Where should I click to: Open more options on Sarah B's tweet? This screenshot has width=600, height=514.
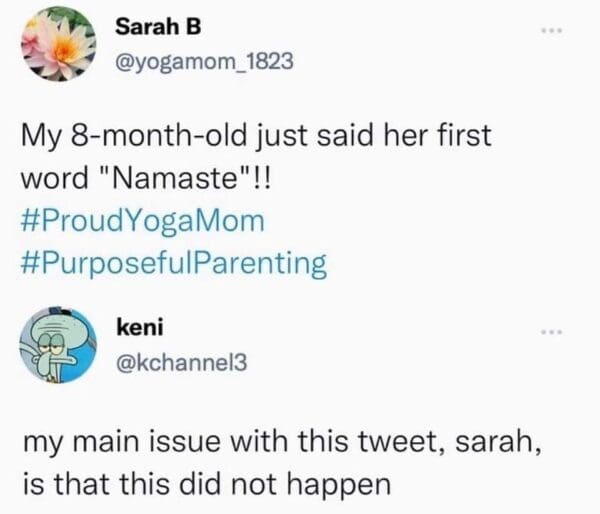coord(558,31)
